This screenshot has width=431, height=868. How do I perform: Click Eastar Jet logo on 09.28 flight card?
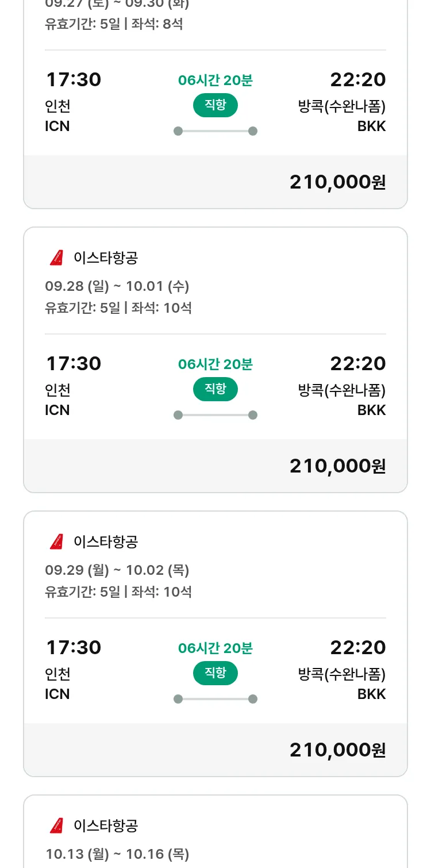click(x=56, y=258)
